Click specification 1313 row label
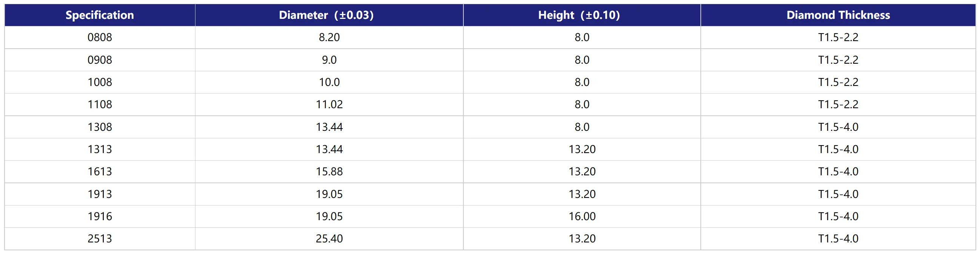Image resolution: width=980 pixels, height=256 pixels. click(x=100, y=149)
